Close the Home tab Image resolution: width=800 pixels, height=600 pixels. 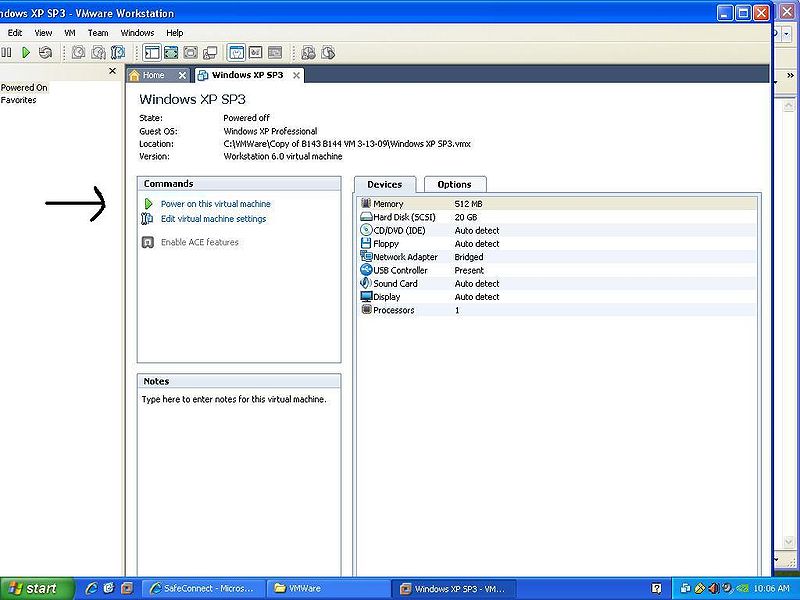(x=182, y=76)
